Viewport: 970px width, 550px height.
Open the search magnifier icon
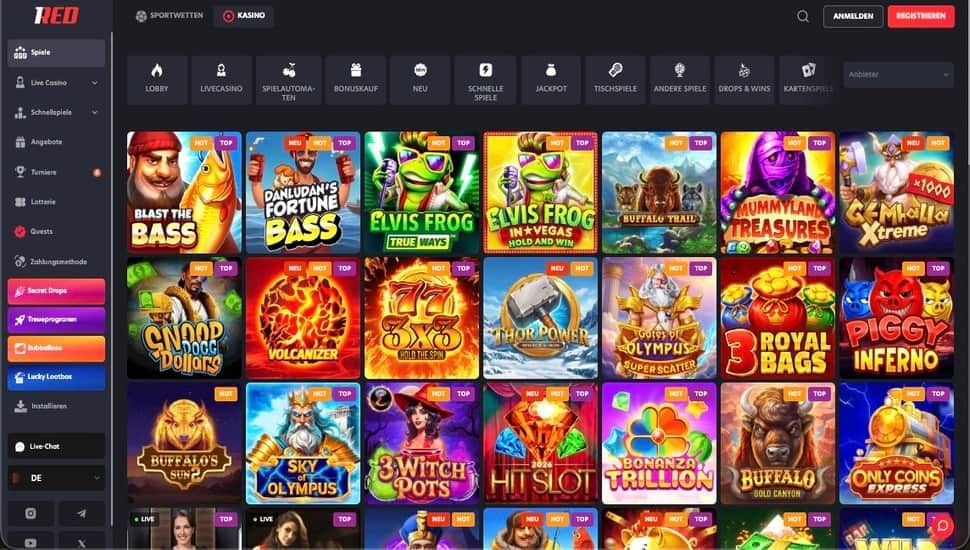tap(803, 17)
